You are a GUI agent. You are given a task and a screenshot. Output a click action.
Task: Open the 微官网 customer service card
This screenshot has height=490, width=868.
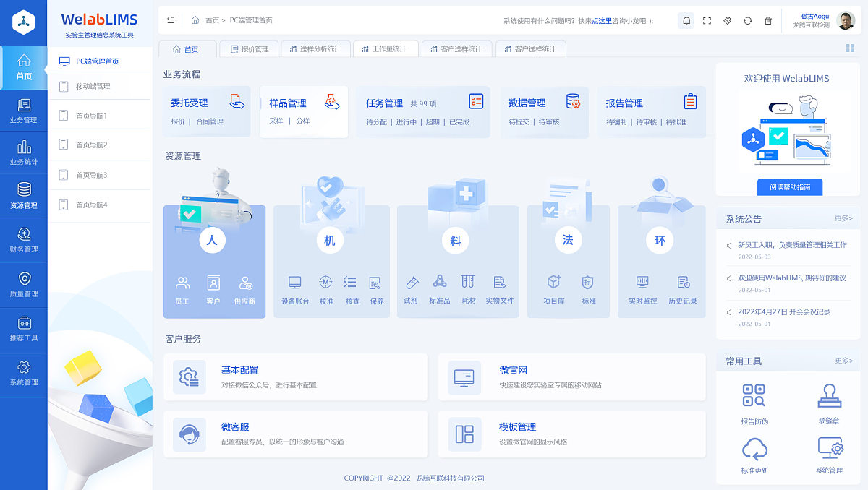(571, 377)
